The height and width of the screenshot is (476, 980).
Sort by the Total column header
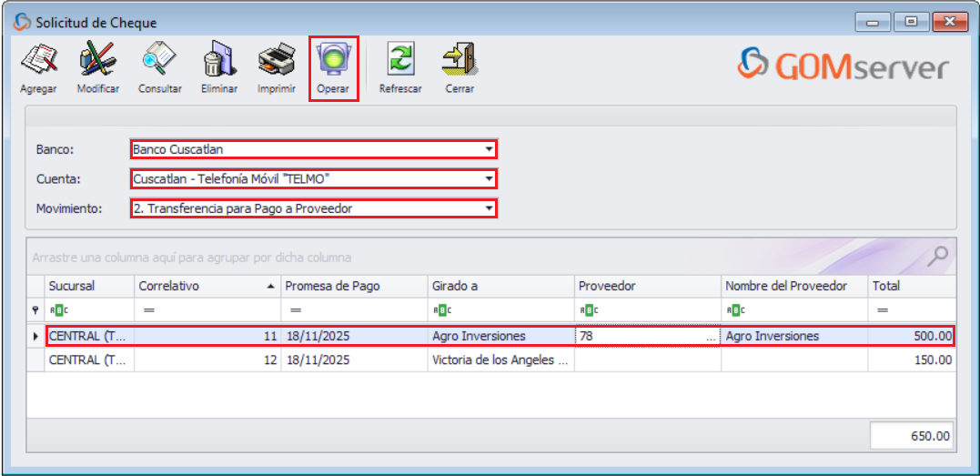[912, 287]
